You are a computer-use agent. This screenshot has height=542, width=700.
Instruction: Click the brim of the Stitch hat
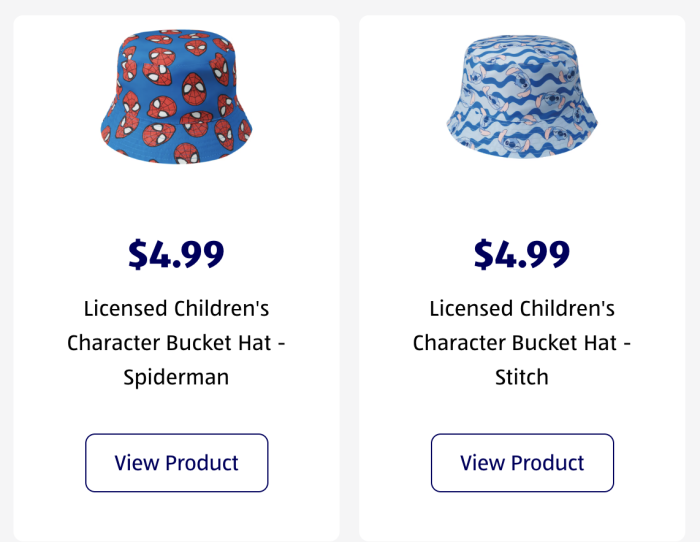click(522, 138)
